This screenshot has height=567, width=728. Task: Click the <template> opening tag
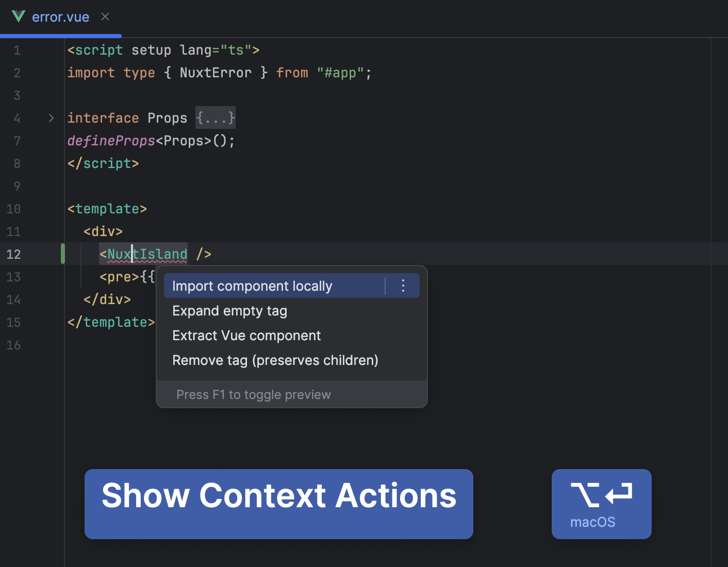click(107, 209)
